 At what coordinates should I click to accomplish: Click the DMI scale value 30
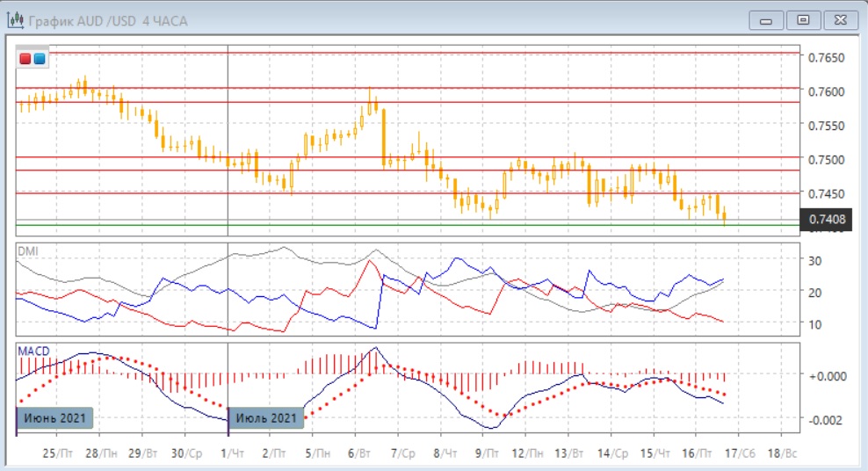pyautogui.click(x=814, y=261)
